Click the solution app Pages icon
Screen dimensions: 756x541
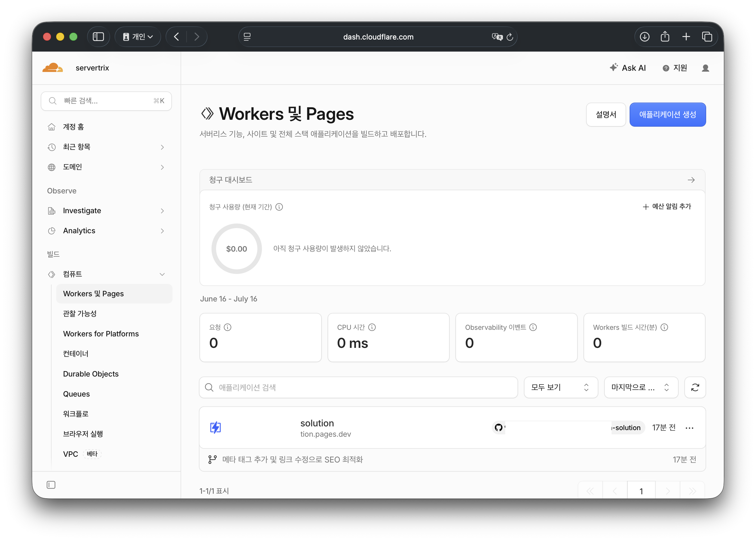216,428
